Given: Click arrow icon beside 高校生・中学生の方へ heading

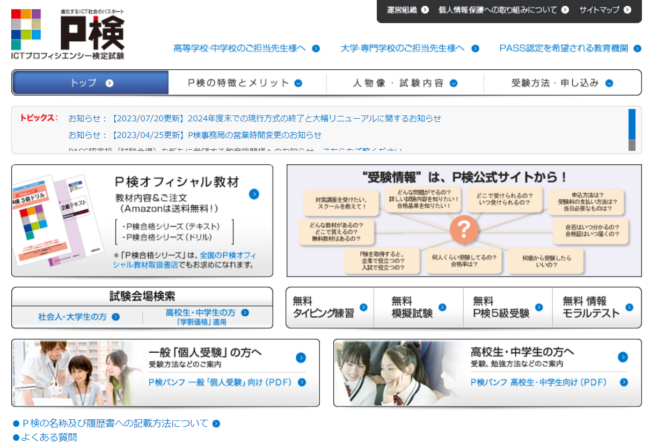Looking at the screenshot, I should (623, 357).
